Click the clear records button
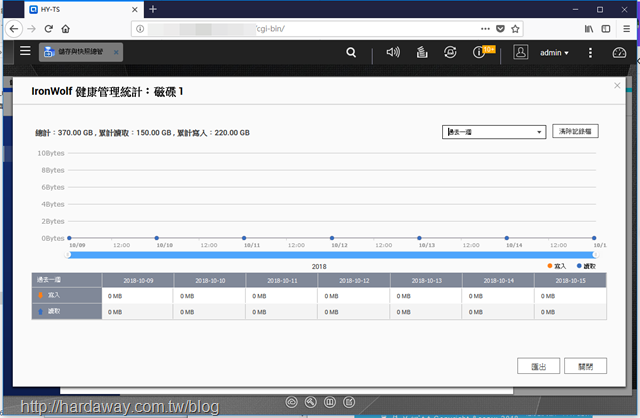 (575, 131)
